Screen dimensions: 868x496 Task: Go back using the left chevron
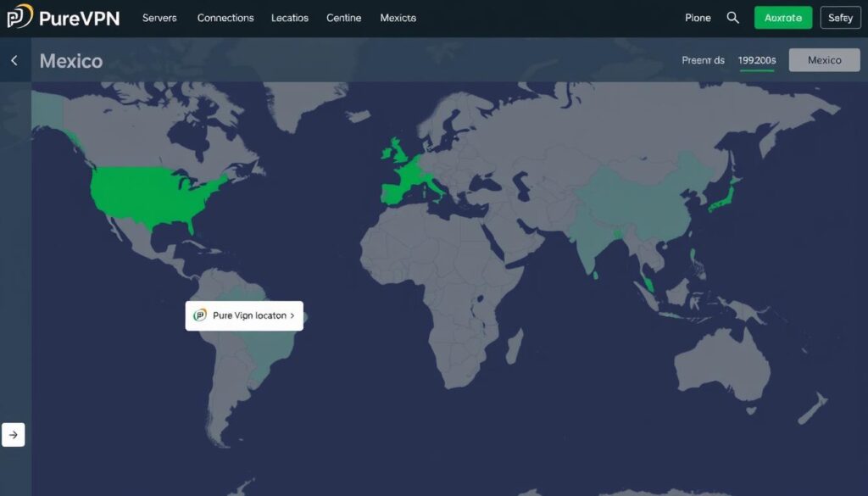click(14, 60)
